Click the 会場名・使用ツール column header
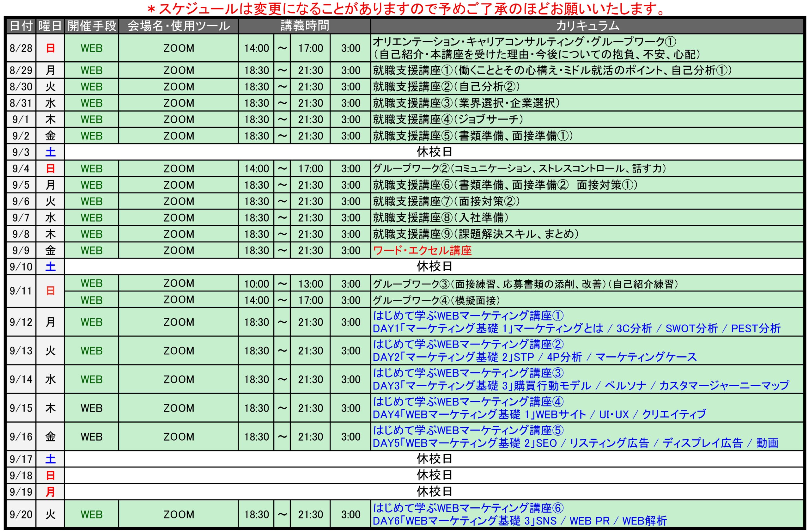This screenshot has height=532, width=809. point(179,26)
